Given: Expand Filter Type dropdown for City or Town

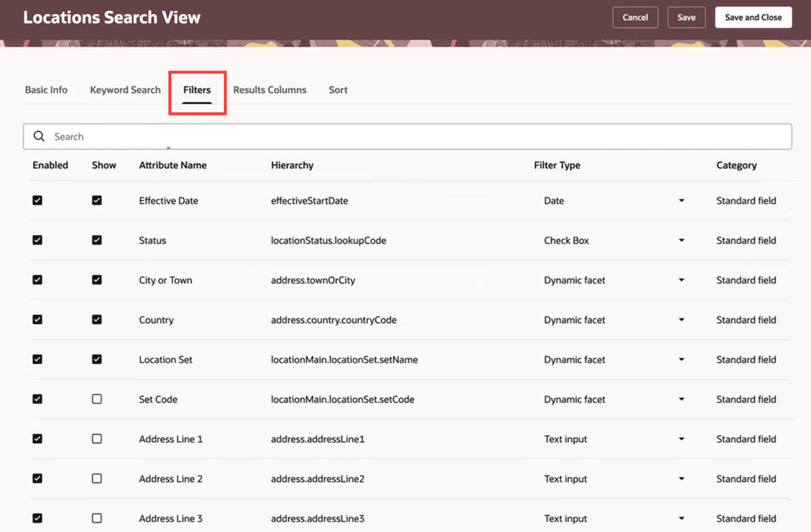Looking at the screenshot, I should pos(682,280).
